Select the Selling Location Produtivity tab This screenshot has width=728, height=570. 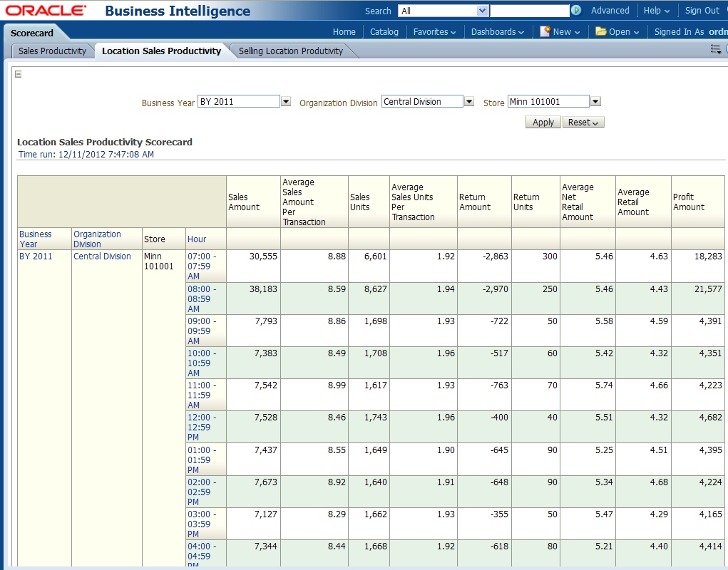(290, 51)
